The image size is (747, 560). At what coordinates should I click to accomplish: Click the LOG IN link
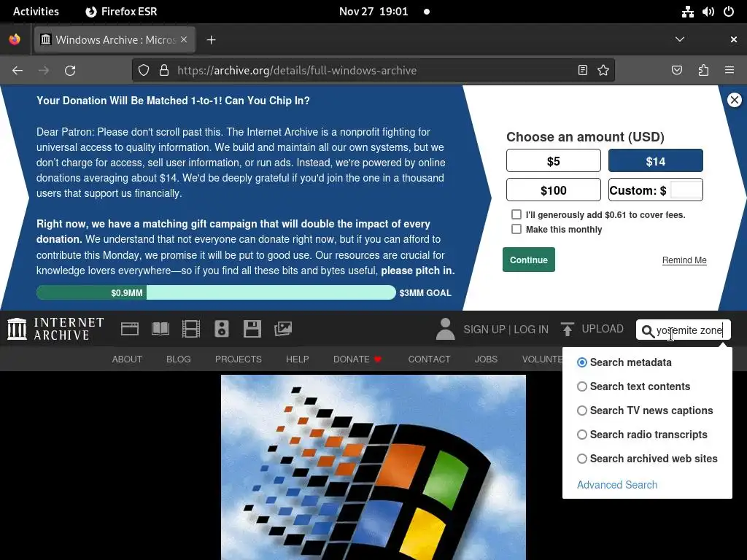pyautogui.click(x=531, y=330)
